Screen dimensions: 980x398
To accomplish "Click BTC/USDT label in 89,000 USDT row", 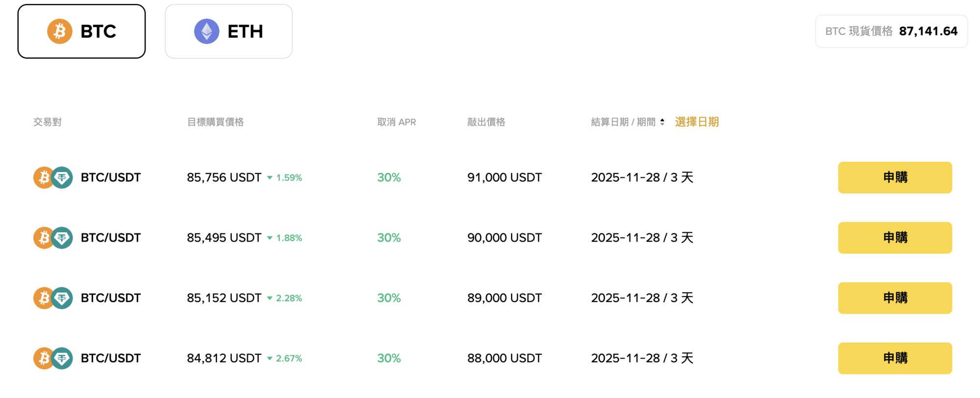I will [111, 298].
